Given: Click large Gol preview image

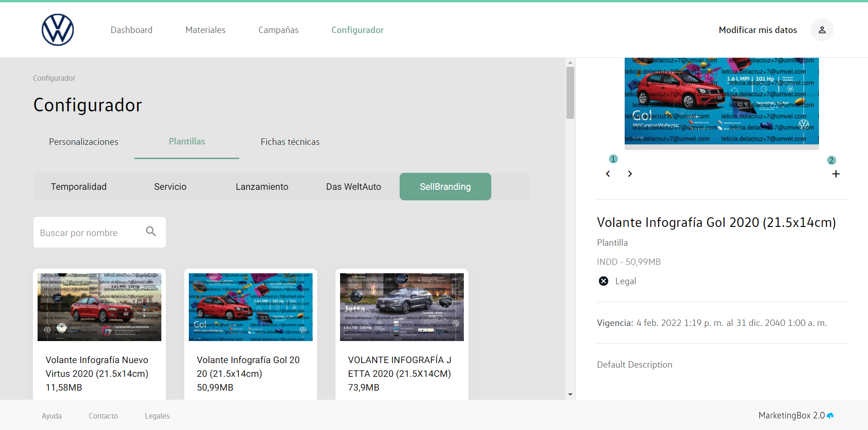Looking at the screenshot, I should tap(721, 101).
